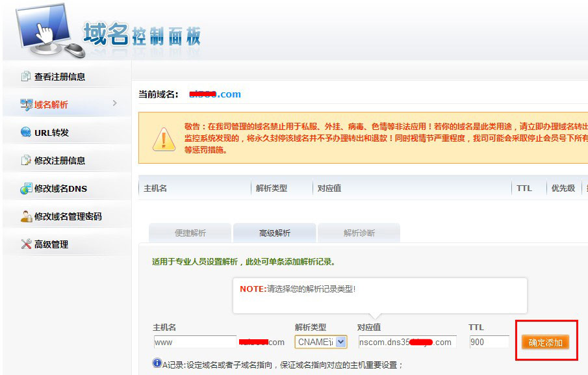Click the A记录 explanation text

pos(283,365)
